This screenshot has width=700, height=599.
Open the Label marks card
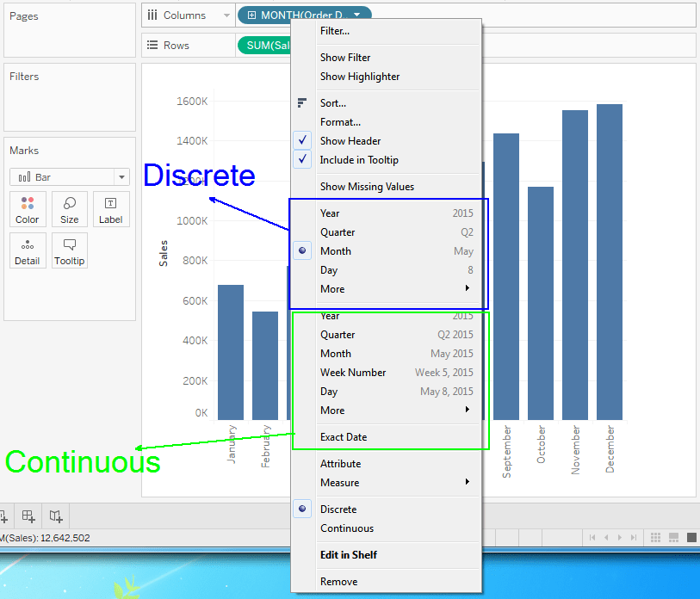[110, 208]
